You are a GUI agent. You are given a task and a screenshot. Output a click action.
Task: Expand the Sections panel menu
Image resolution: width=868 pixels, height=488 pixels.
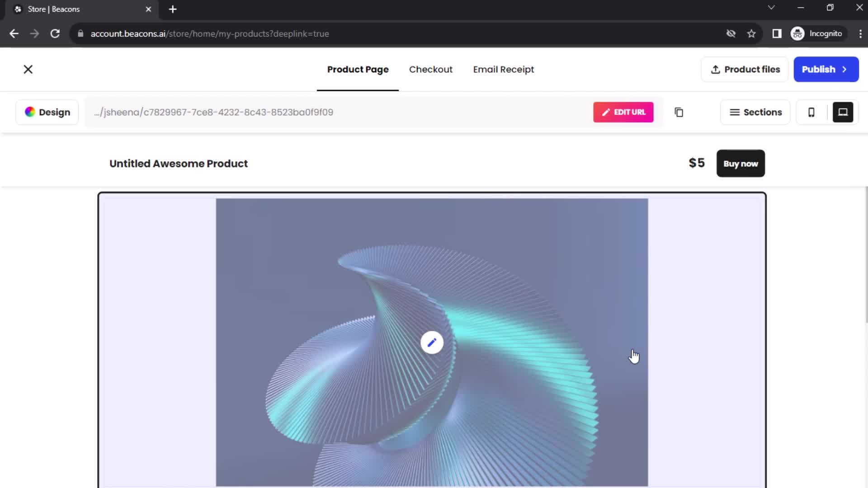pyautogui.click(x=755, y=112)
